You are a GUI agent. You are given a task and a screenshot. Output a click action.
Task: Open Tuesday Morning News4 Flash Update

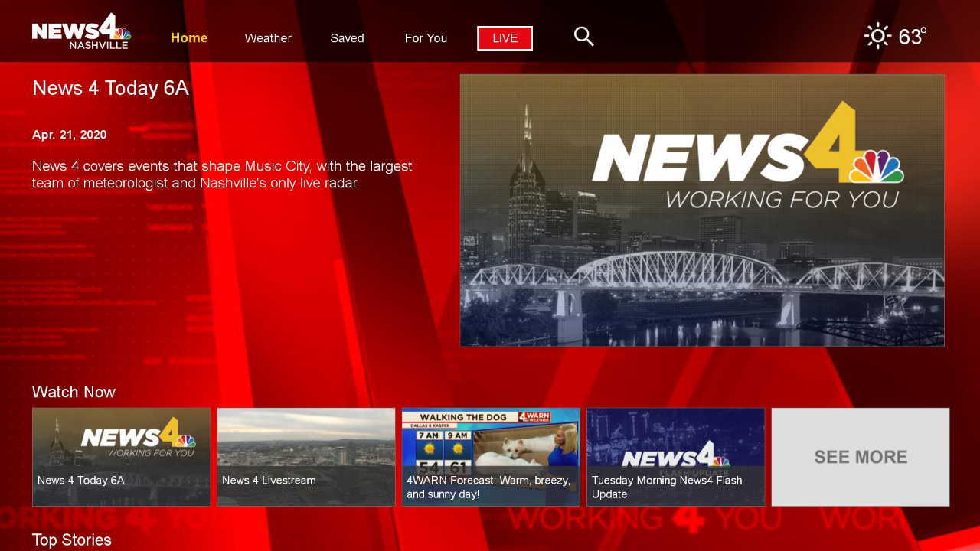click(675, 457)
